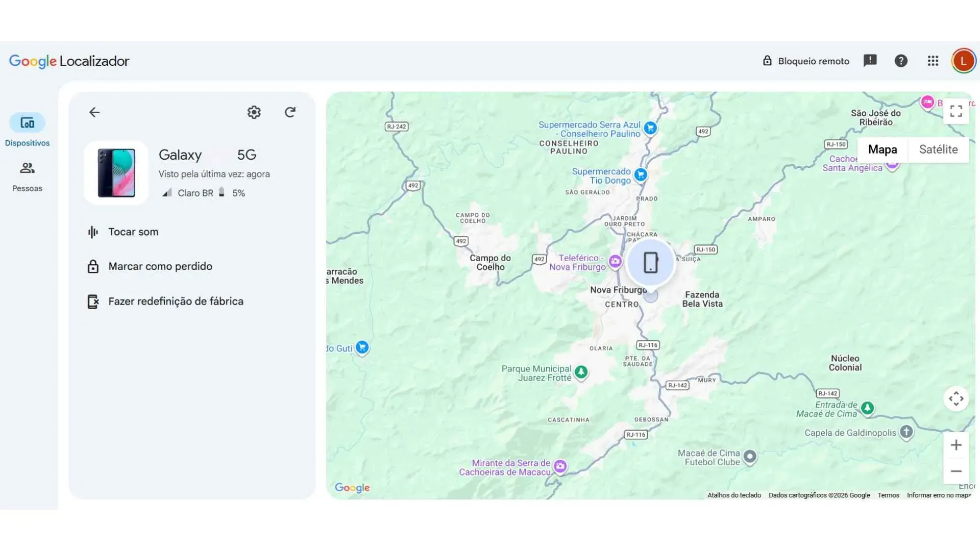This screenshot has width=980, height=551.
Task: Click the 'Nova Friburgo' map label
Action: click(618, 290)
